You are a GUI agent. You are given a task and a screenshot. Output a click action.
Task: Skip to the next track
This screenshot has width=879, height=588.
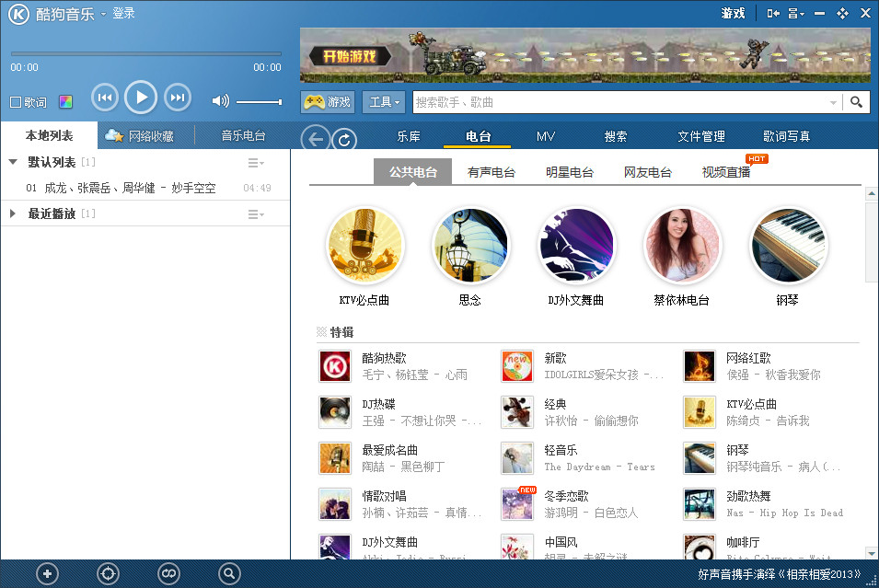coord(178,98)
